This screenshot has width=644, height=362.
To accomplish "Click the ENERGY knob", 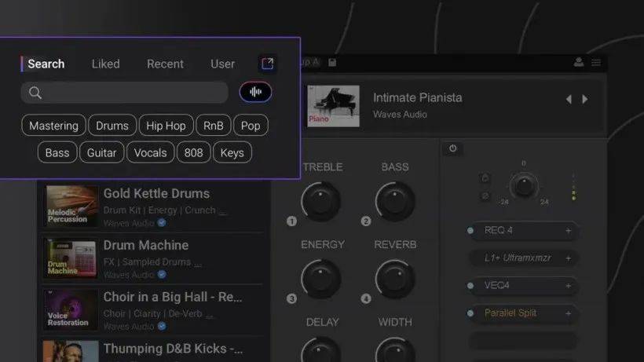I will (320, 279).
